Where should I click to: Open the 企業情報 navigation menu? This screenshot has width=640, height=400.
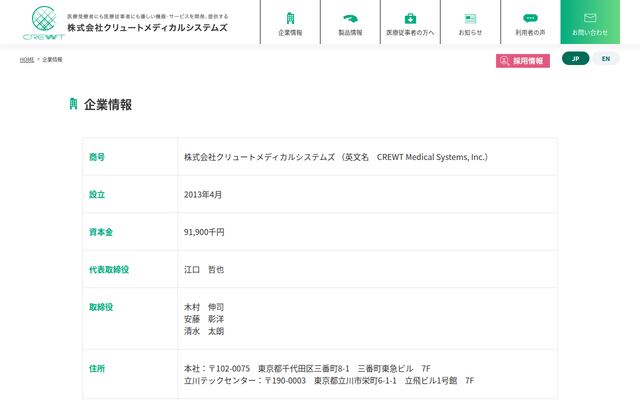click(x=290, y=22)
